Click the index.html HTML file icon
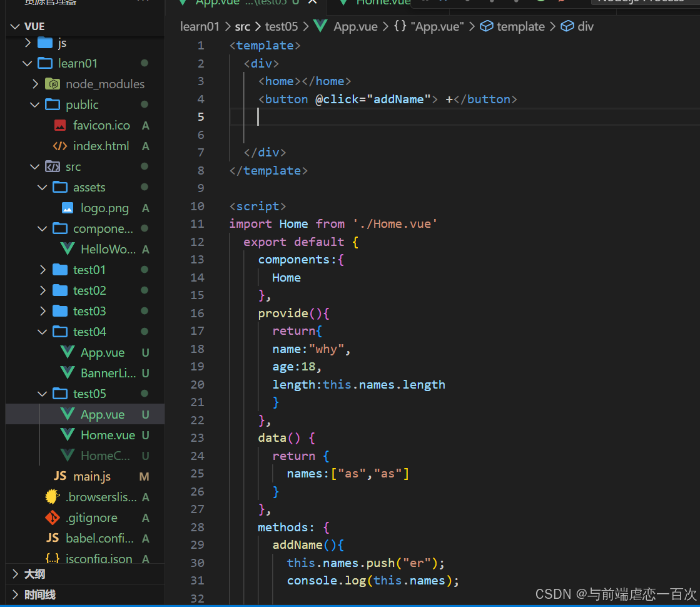 [x=60, y=146]
